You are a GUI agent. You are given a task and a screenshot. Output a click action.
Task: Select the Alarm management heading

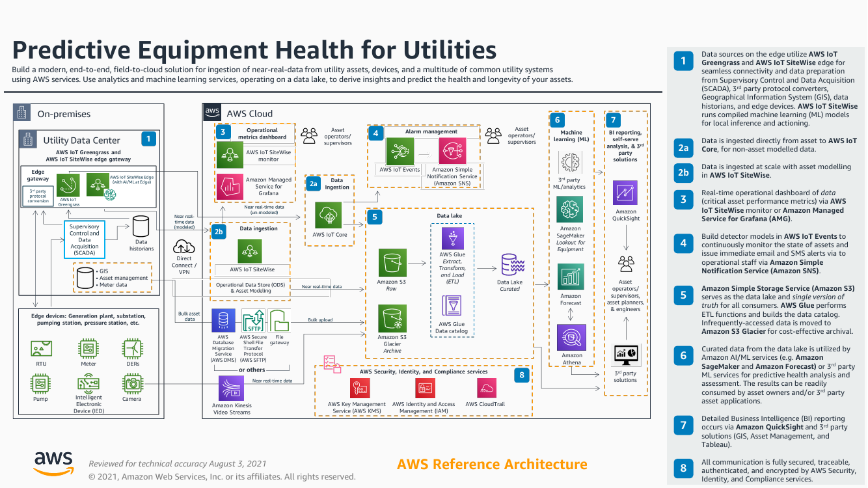431,131
